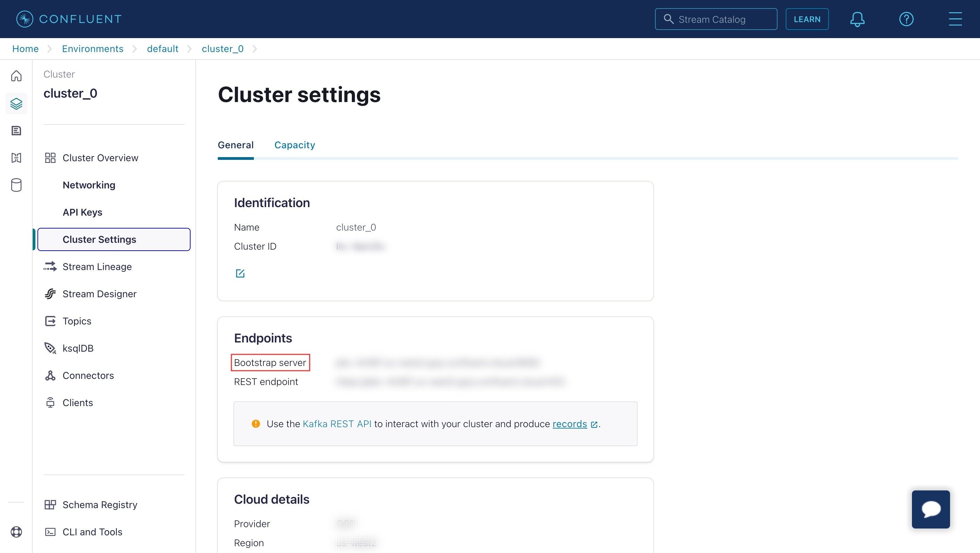Follow the Environments breadcrumb link
The width and height of the screenshot is (980, 553).
tap(93, 49)
